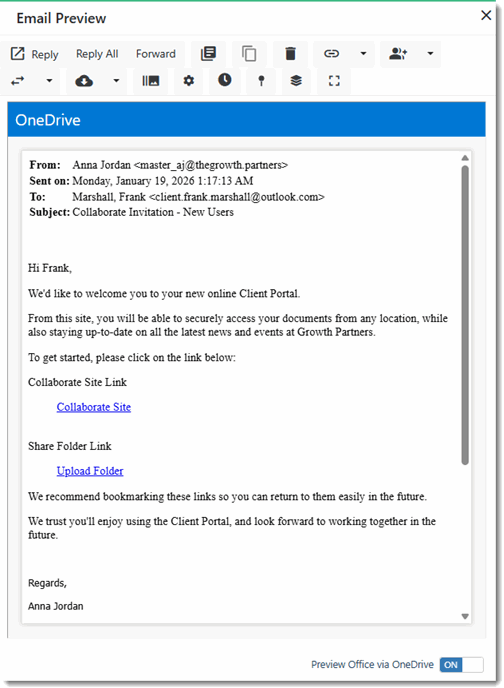This screenshot has height=688, width=504.
Task: Delete the email with the trash icon
Action: pos(290,54)
